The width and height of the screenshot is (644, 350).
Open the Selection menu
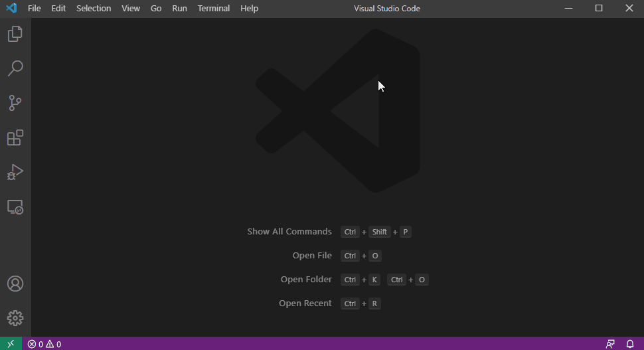tap(94, 8)
